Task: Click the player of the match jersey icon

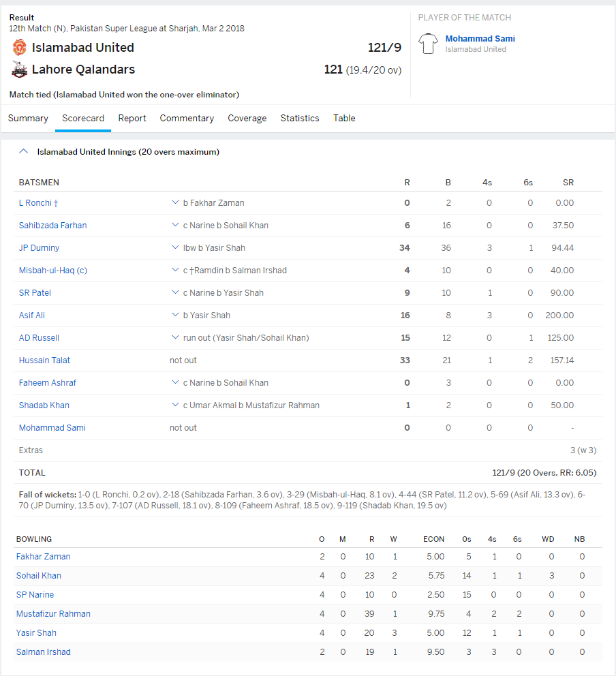Action: click(x=428, y=44)
